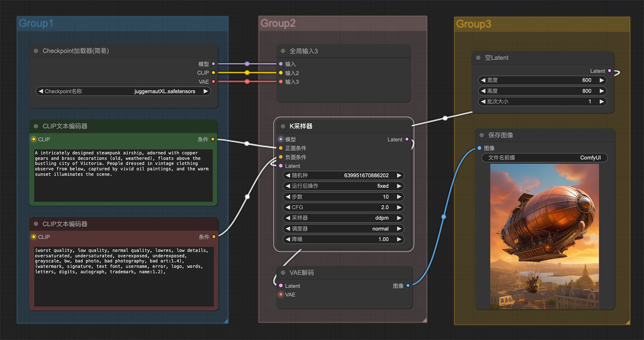
Task: Click the CLIP input socket on green text encoder
Action: [33, 140]
